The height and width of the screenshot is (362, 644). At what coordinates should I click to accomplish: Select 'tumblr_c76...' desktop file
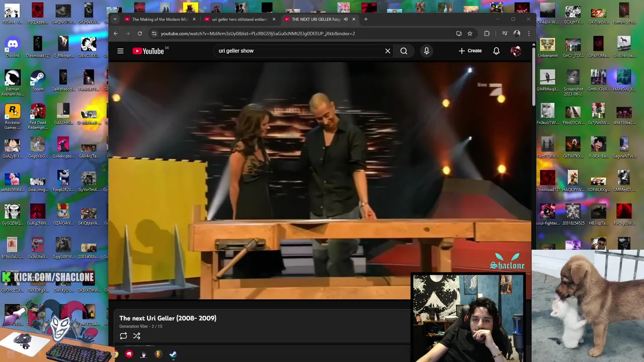624,14
